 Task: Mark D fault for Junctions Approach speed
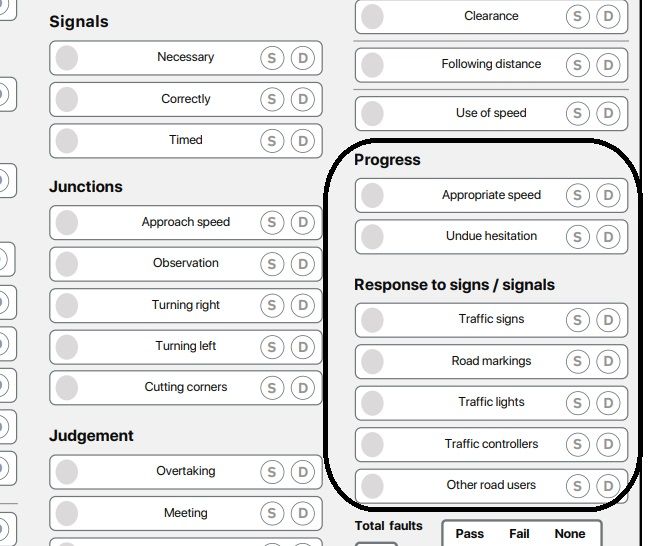tap(303, 223)
